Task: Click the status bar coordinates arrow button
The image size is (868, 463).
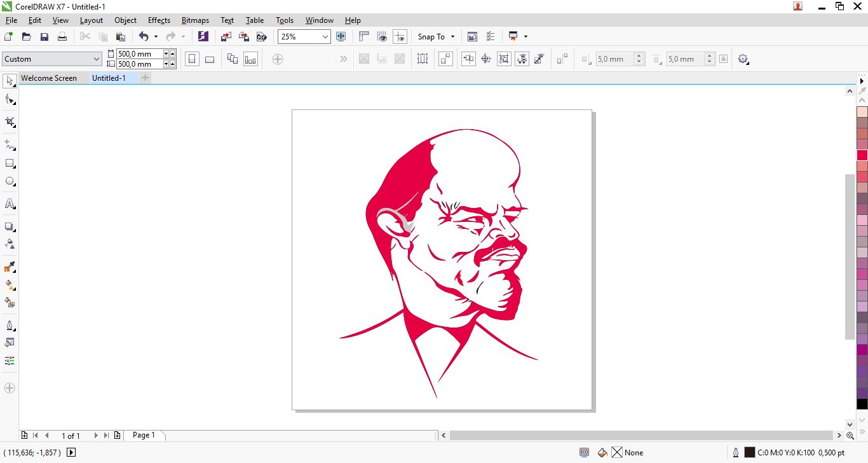Action: (71, 453)
